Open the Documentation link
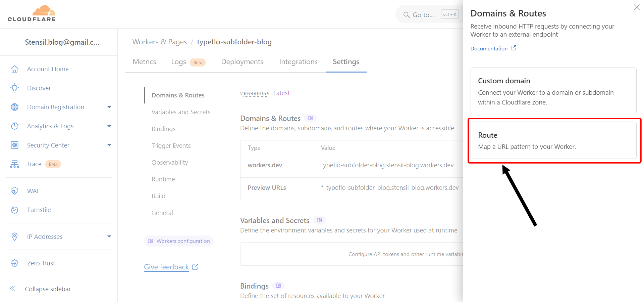 click(x=489, y=49)
